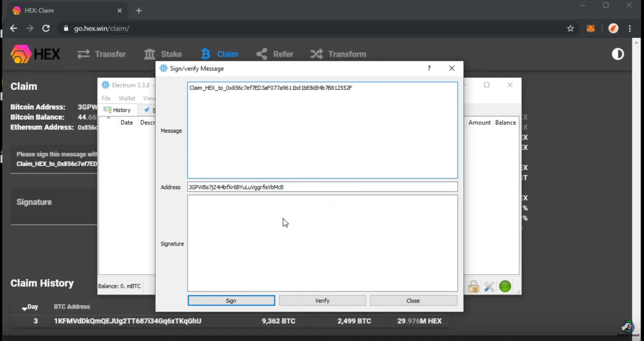Click the Signature field label on HEX page
Image resolution: width=644 pixels, height=341 pixels.
[34, 202]
